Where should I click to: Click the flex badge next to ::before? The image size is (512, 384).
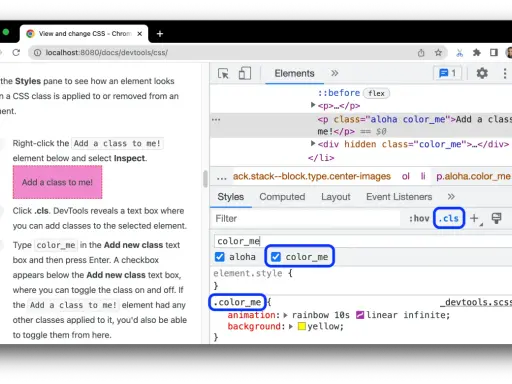[x=376, y=93]
